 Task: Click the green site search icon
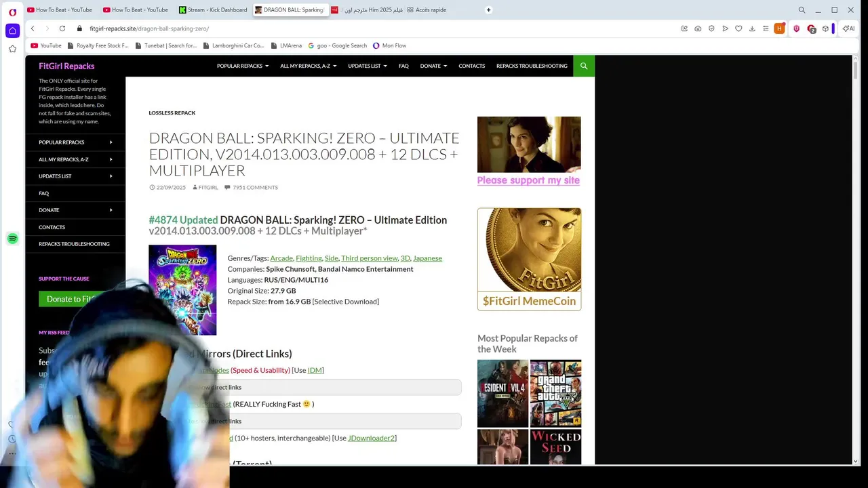point(584,66)
